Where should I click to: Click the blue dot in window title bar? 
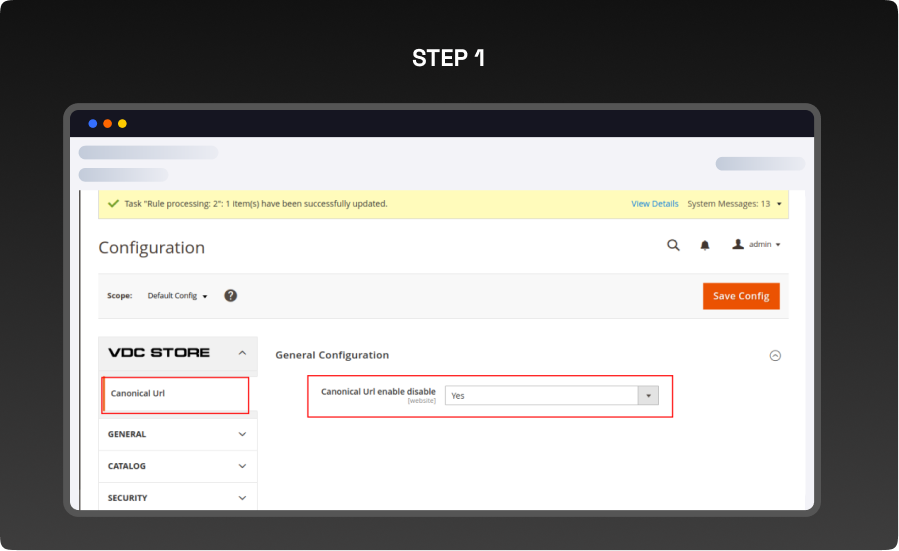tap(93, 124)
